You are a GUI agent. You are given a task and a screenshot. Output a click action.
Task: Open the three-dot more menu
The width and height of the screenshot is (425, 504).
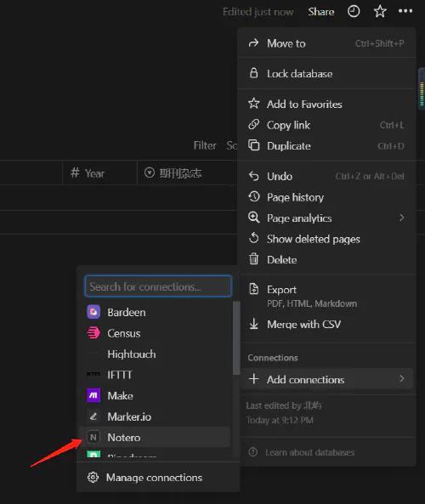pos(405,11)
